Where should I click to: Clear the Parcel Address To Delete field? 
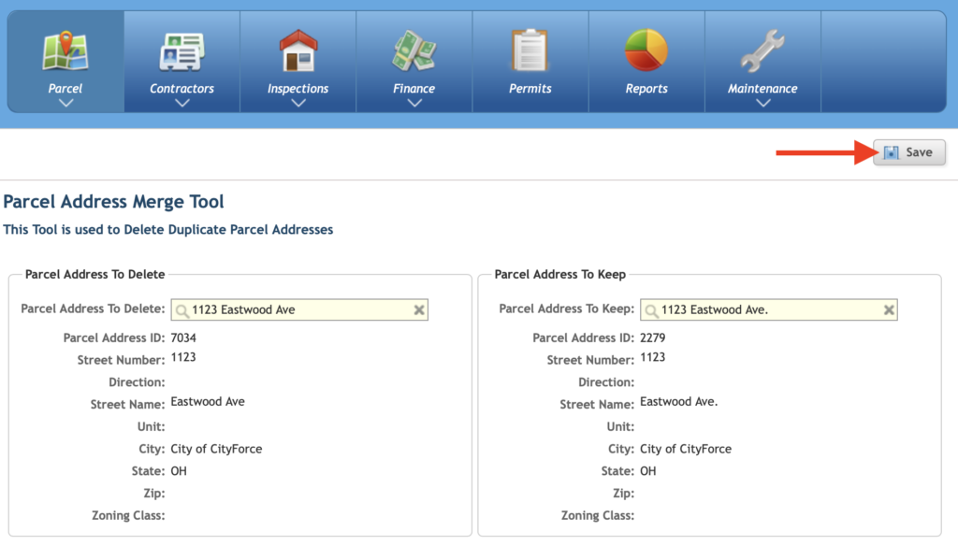pos(419,310)
